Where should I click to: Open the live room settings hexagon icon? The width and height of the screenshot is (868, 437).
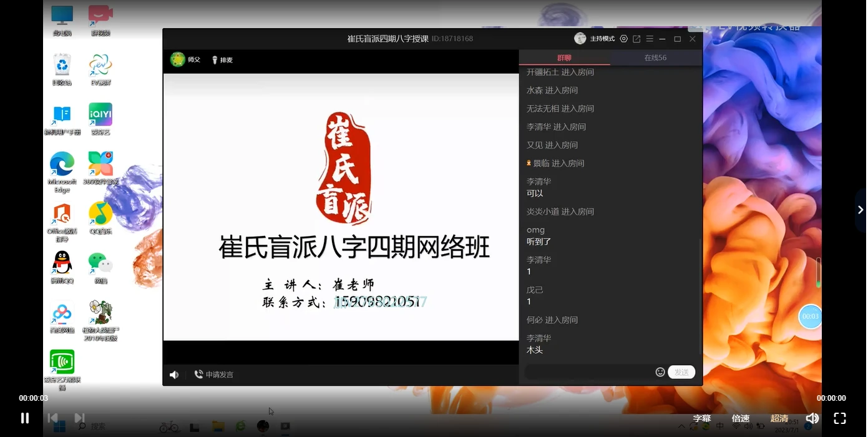tap(623, 39)
